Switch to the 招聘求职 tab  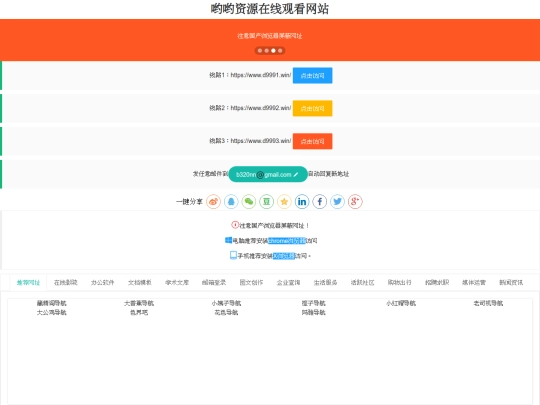pos(437,282)
